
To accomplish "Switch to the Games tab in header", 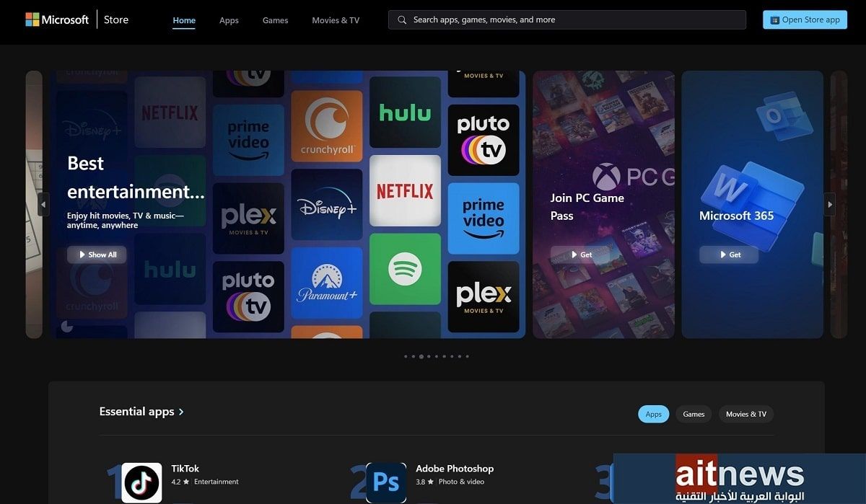I will coord(275,20).
